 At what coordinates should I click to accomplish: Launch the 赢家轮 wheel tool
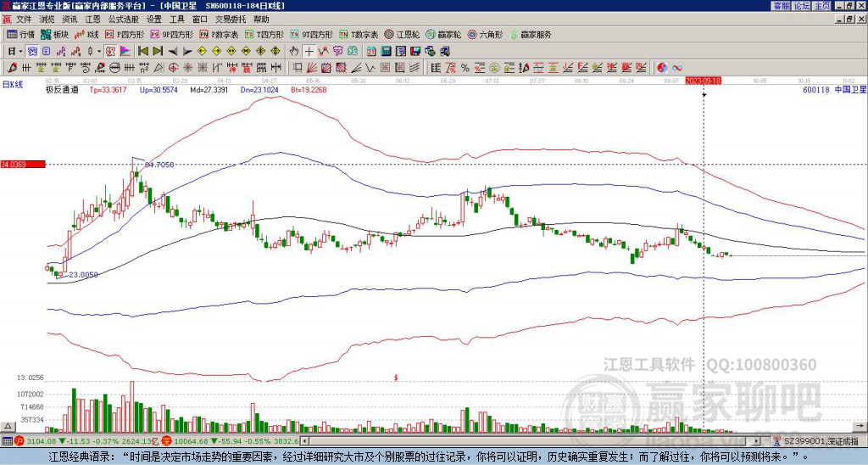point(443,34)
